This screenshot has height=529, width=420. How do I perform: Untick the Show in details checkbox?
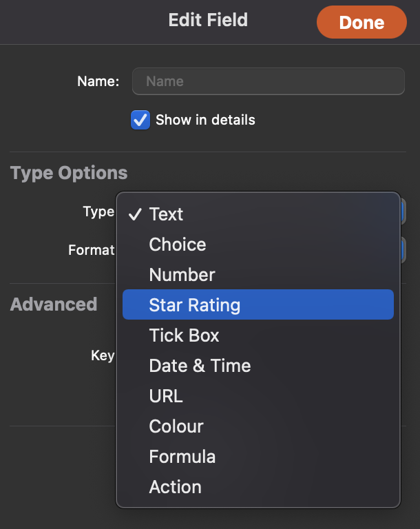(x=140, y=120)
